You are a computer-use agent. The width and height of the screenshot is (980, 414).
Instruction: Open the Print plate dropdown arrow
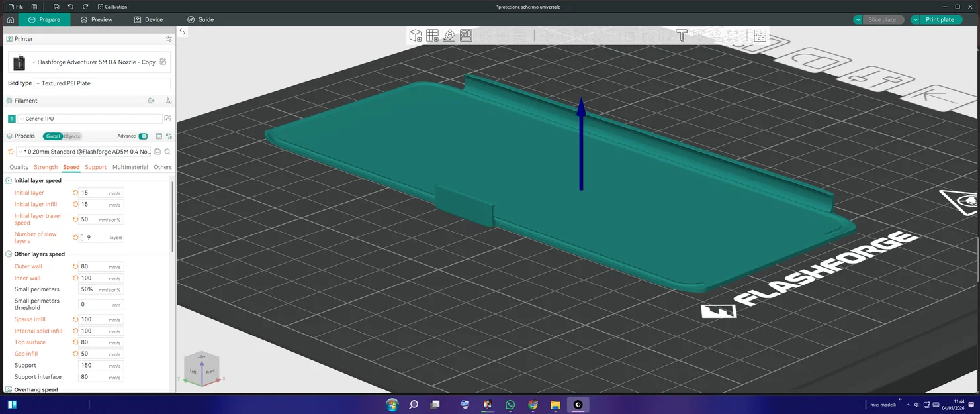(x=916, y=20)
